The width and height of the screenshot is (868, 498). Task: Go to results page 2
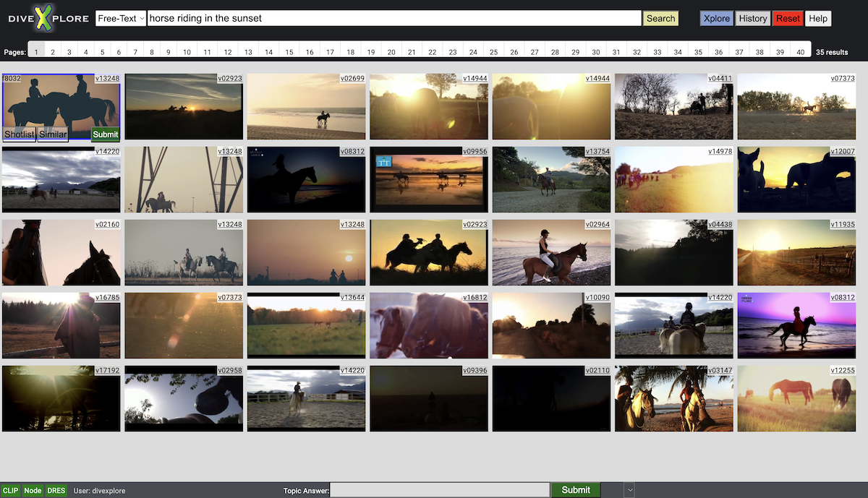pos(53,52)
